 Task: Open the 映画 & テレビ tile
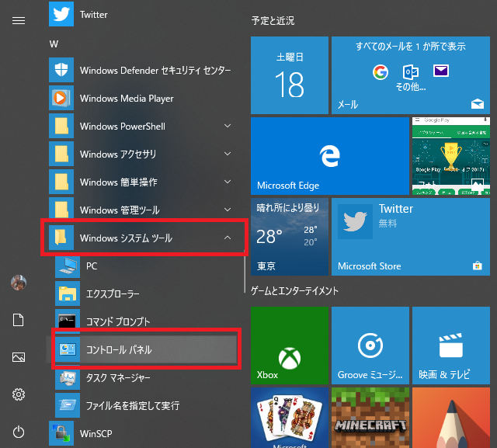451,346
